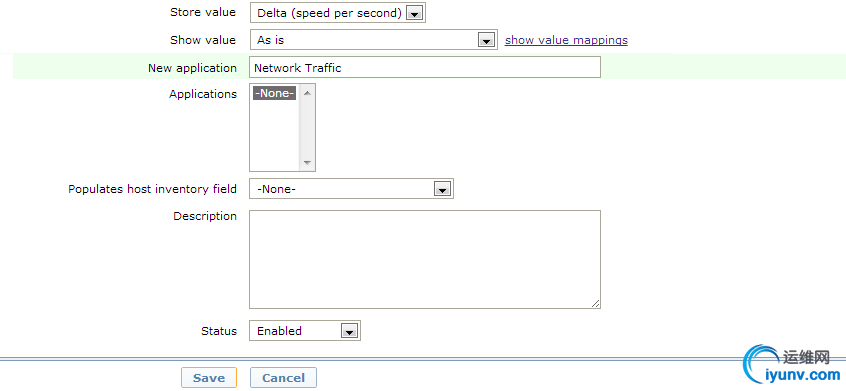846x391 pixels.
Task: Expand the Populates host inventory field select
Action: pos(351,189)
